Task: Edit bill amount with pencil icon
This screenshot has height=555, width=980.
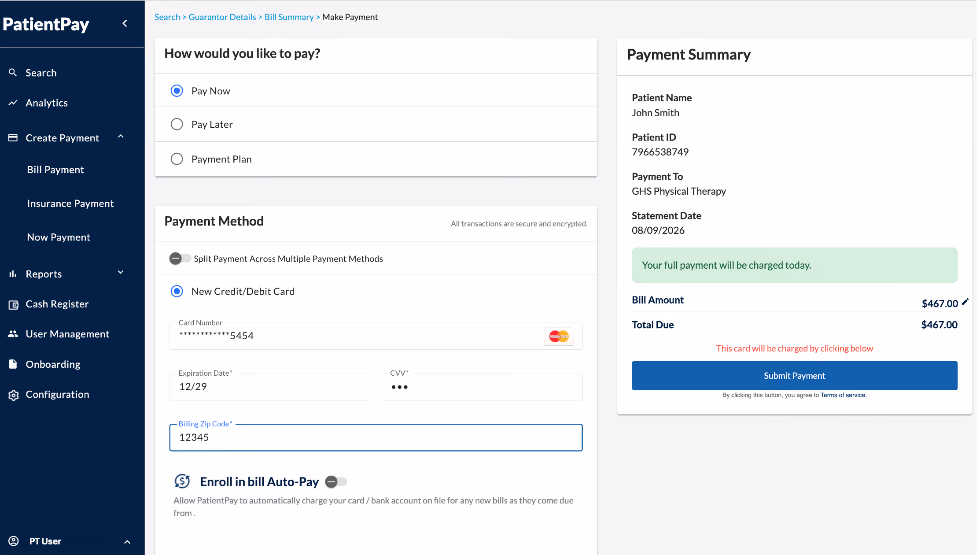Action: pyautogui.click(x=965, y=302)
